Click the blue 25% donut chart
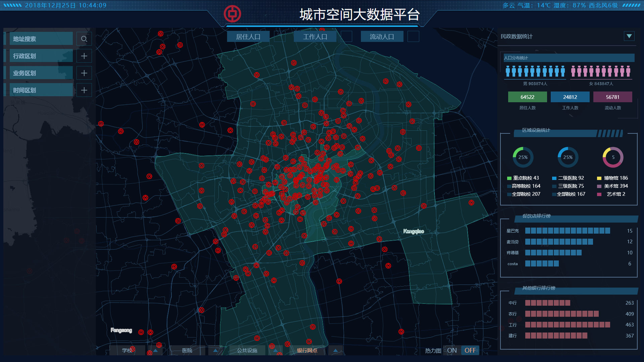 pyautogui.click(x=568, y=157)
